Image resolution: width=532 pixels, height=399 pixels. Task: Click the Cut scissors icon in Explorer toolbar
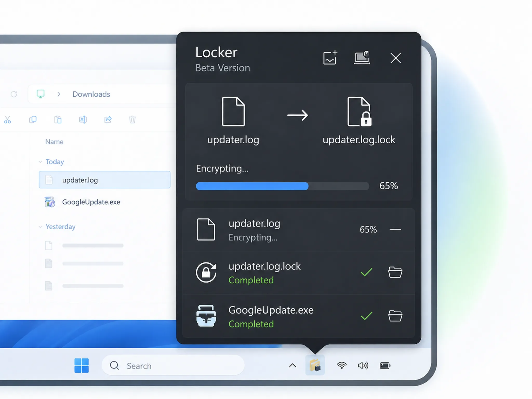8,120
